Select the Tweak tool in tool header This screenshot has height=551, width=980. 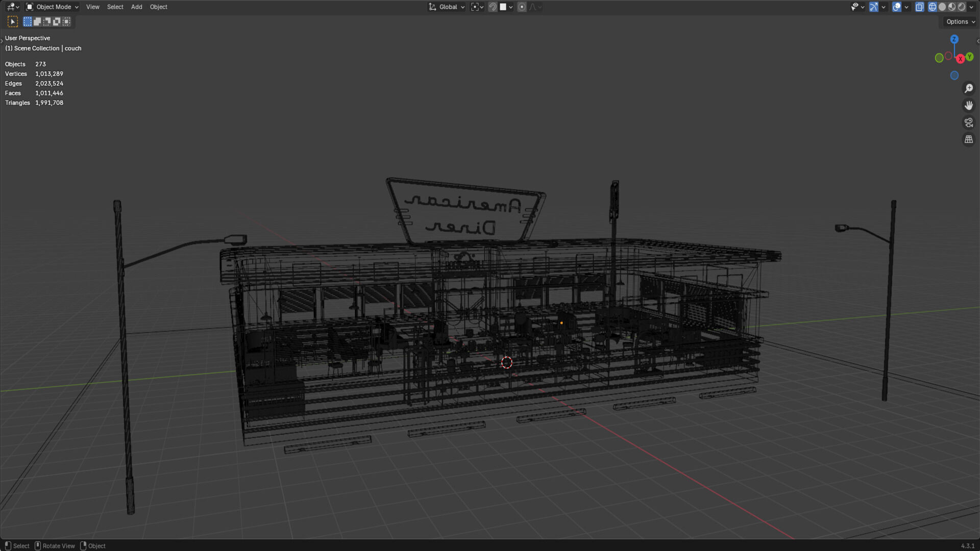coord(13,21)
